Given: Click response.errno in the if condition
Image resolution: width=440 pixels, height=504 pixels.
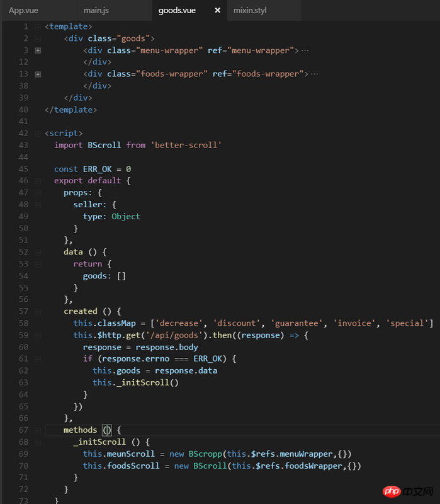Looking at the screenshot, I should point(135,358).
